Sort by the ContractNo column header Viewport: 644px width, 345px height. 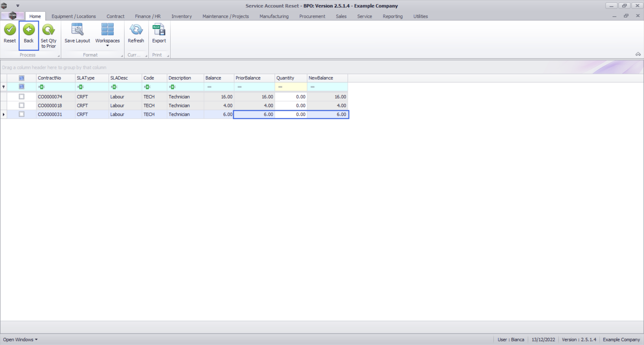pos(56,78)
